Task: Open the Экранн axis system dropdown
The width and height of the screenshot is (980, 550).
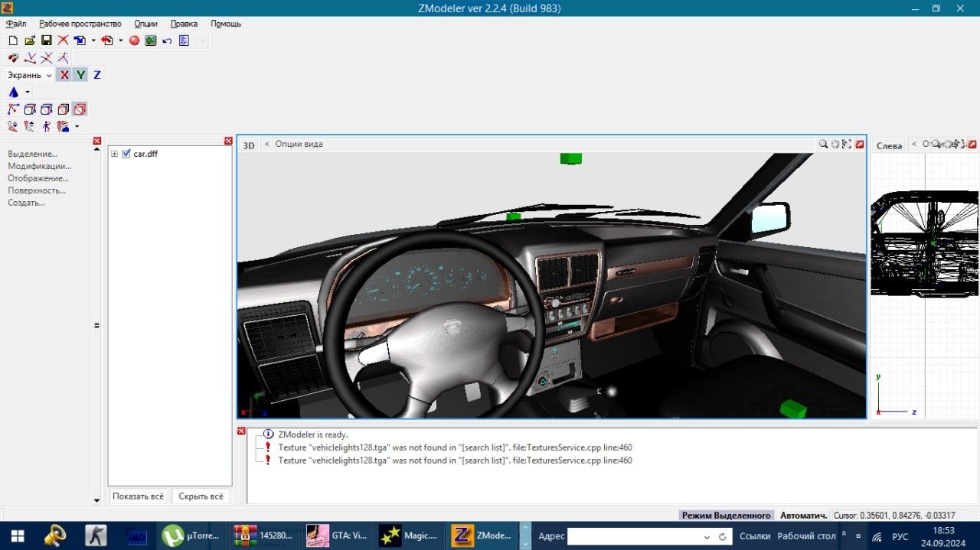Action: click(x=30, y=75)
